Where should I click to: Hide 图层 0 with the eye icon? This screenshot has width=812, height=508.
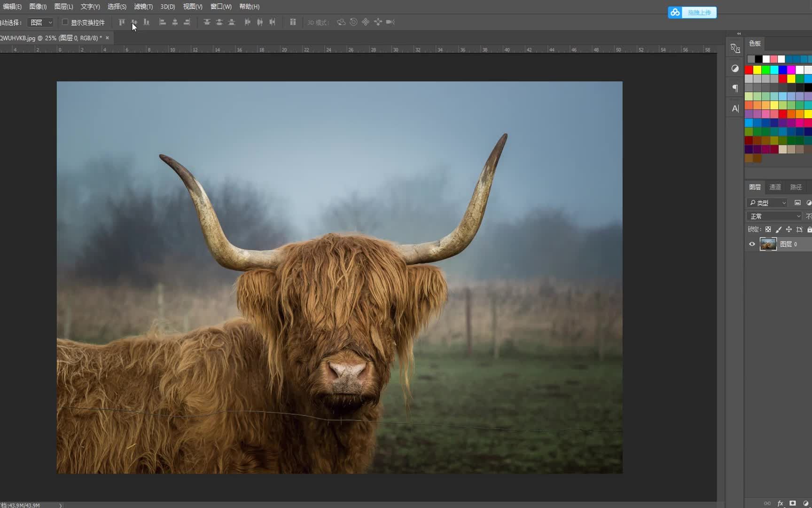[752, 244]
